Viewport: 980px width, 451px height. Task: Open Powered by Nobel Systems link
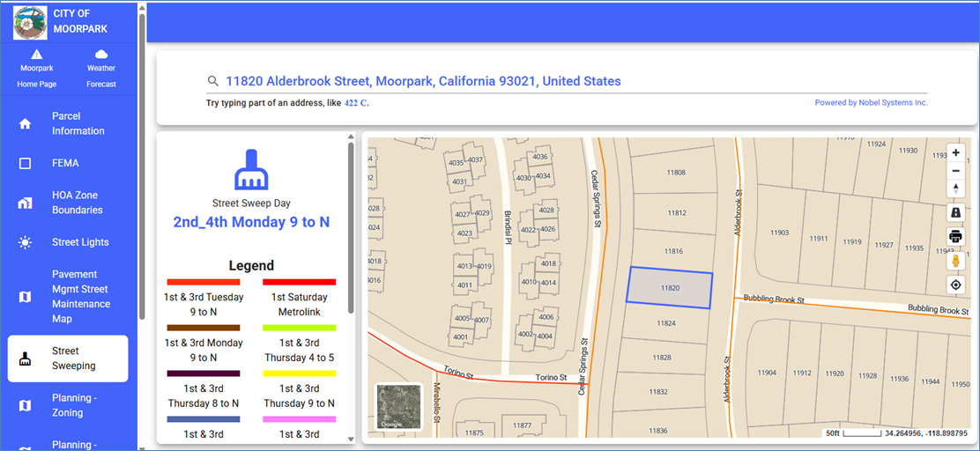[871, 103]
